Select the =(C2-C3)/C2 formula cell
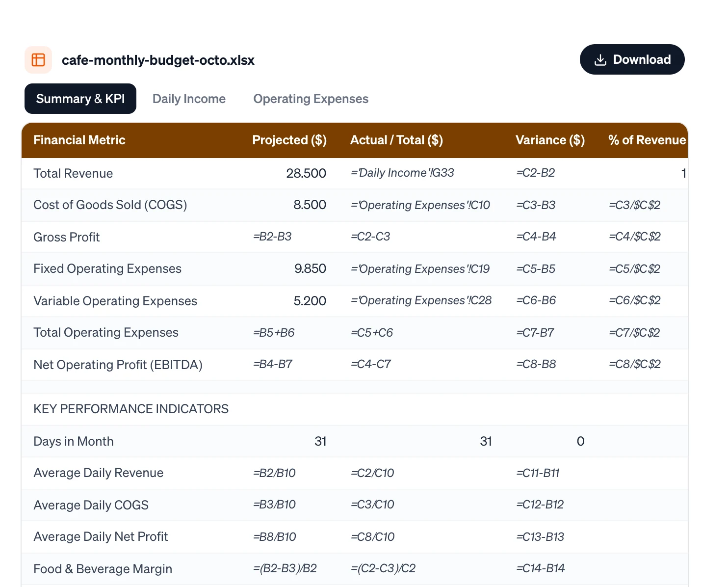 click(383, 568)
